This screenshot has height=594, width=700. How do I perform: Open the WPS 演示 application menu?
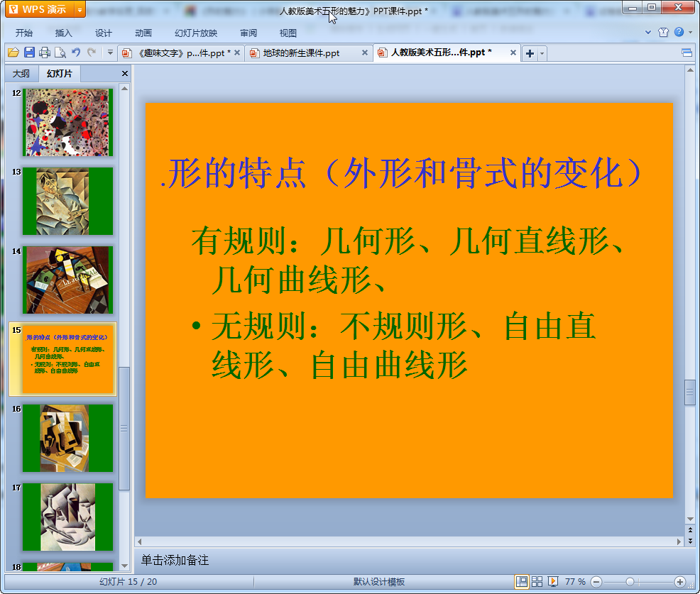pyautogui.click(x=39, y=9)
